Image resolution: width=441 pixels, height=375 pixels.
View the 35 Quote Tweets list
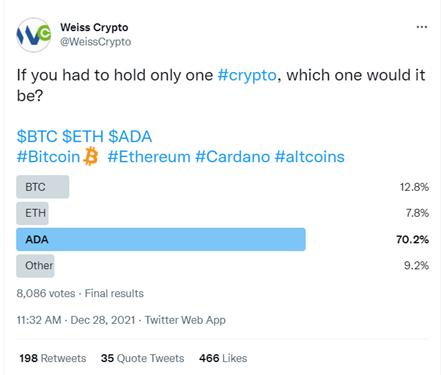point(143,358)
